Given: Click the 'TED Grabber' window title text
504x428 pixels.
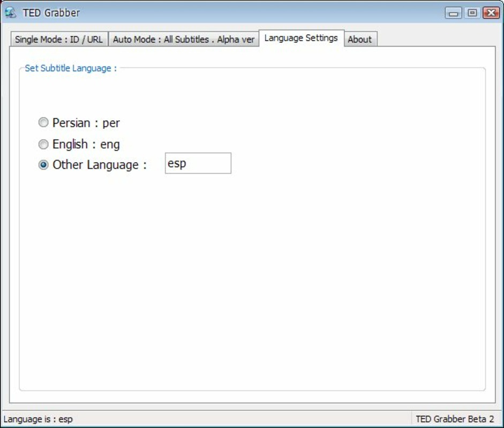Looking at the screenshot, I should coord(51,13).
